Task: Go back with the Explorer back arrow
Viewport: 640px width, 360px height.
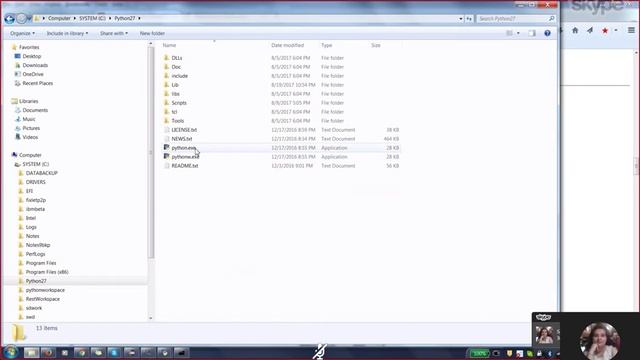Action: pos(9,18)
